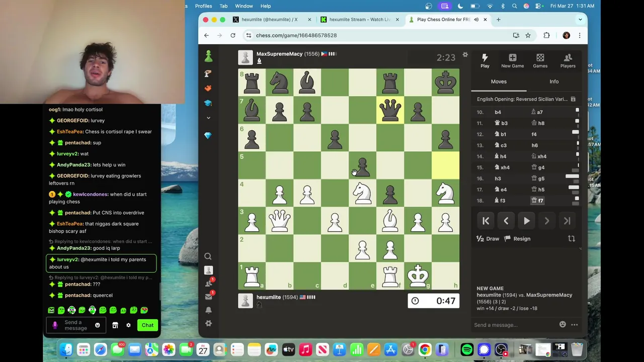Open hexumlite's username below the board
Image resolution: width=644 pixels, height=362 pixels.
(269, 297)
